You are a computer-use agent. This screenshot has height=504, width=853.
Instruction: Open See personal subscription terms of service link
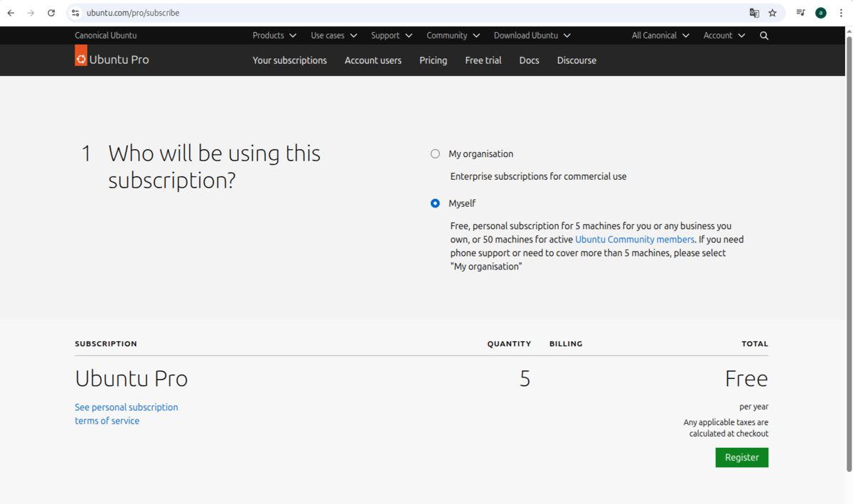tap(127, 414)
